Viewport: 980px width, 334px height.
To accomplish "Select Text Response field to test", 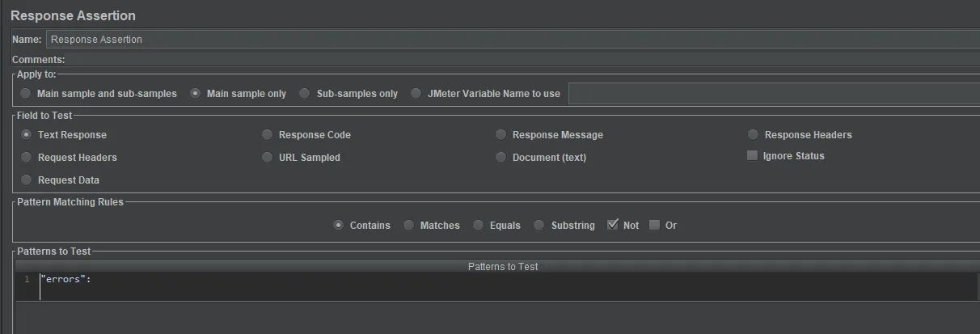I will 27,135.
